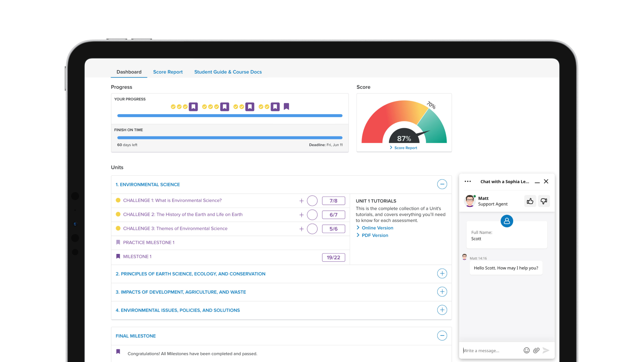Open unit 1. ENVIRONMENTAL SCIENCE heading

tap(148, 185)
